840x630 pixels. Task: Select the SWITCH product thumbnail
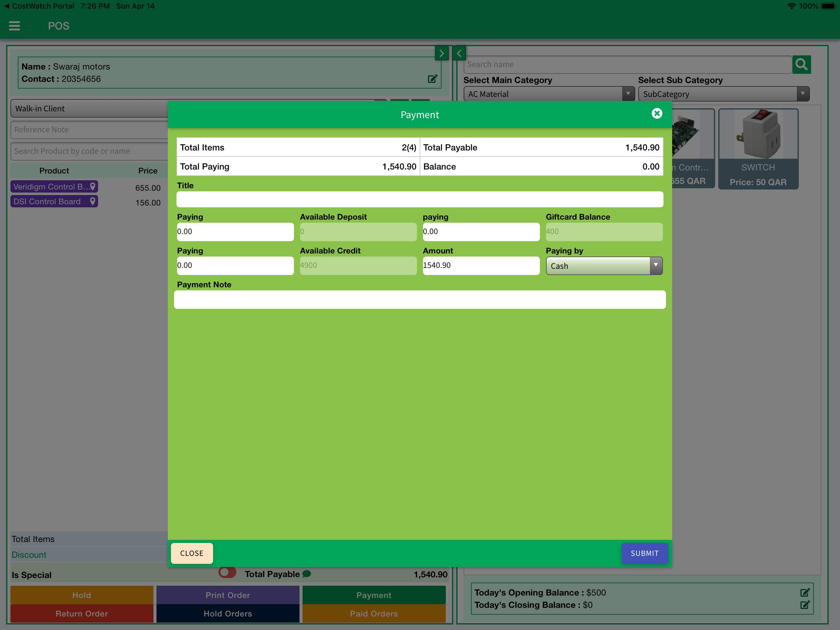point(758,149)
